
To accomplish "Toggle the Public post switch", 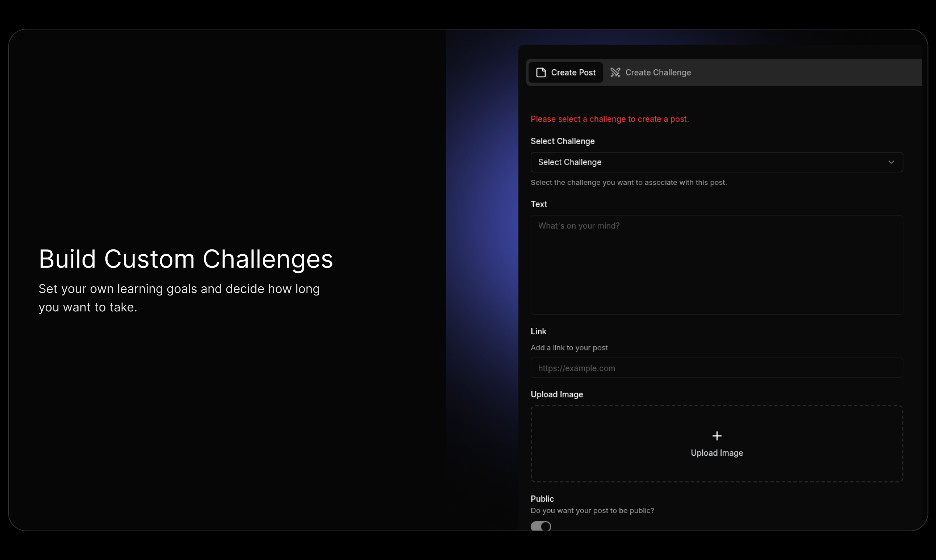I will pos(541,526).
